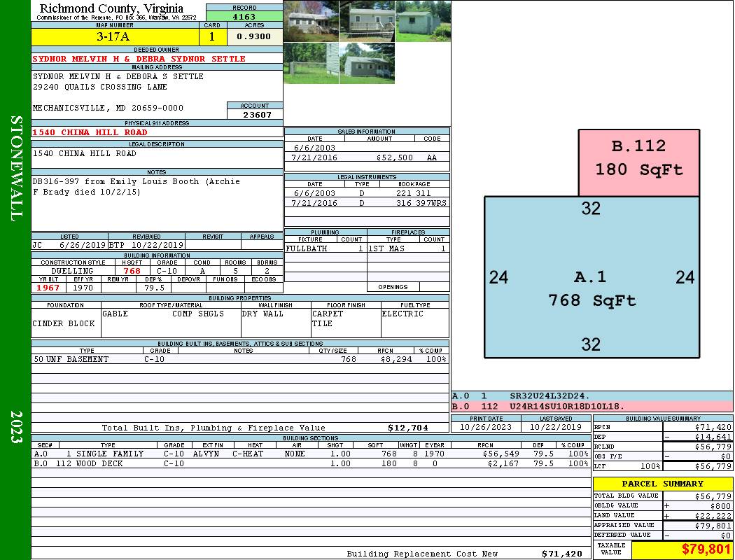Click the land value $22,222
Screen dimensions: 735x560
coord(713,515)
